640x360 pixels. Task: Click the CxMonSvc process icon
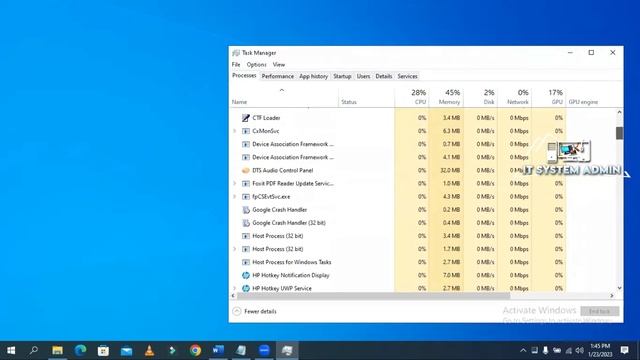(246, 131)
